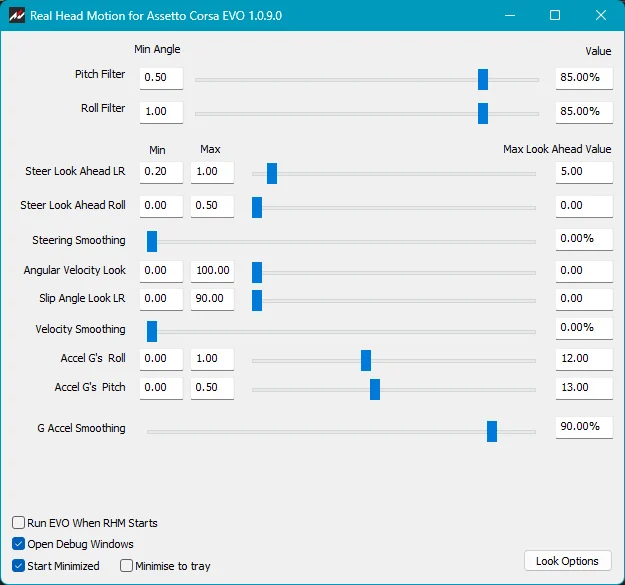This screenshot has width=625, height=585.
Task: Focus the Pitch Filter Min Angle field
Action: [161, 78]
